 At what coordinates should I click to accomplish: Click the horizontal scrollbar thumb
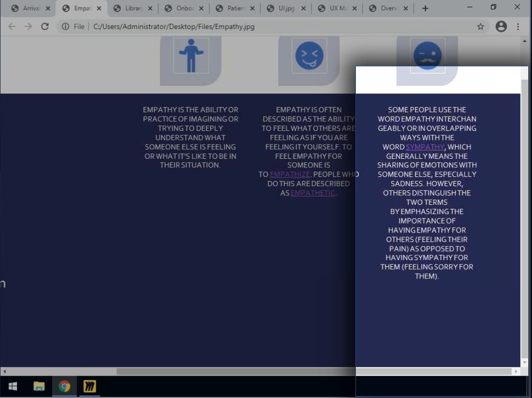pos(314,371)
